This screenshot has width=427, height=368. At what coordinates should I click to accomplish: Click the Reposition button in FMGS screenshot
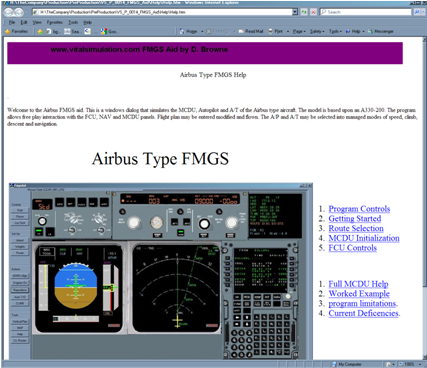coord(20,290)
